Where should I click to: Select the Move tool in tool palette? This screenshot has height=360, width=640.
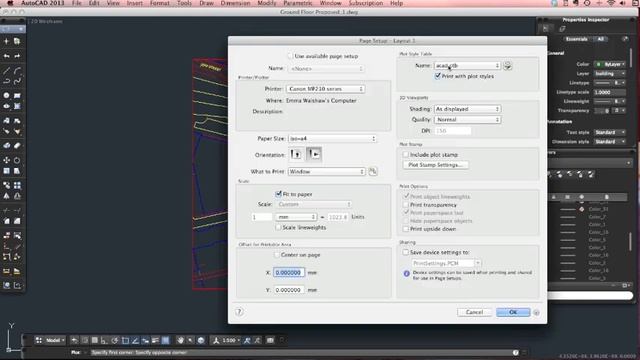[x=7, y=160]
